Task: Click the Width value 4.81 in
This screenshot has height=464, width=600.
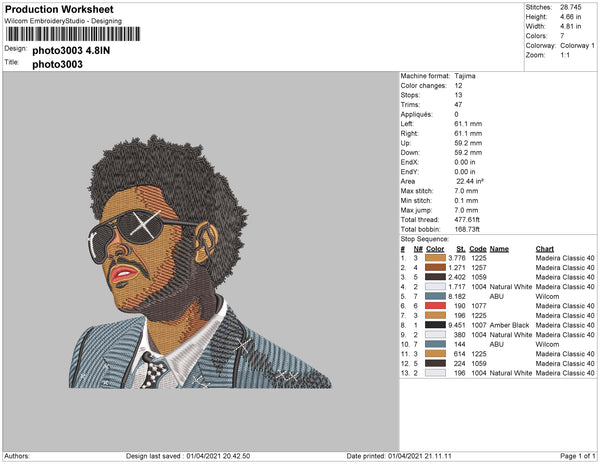Action: tap(571, 26)
